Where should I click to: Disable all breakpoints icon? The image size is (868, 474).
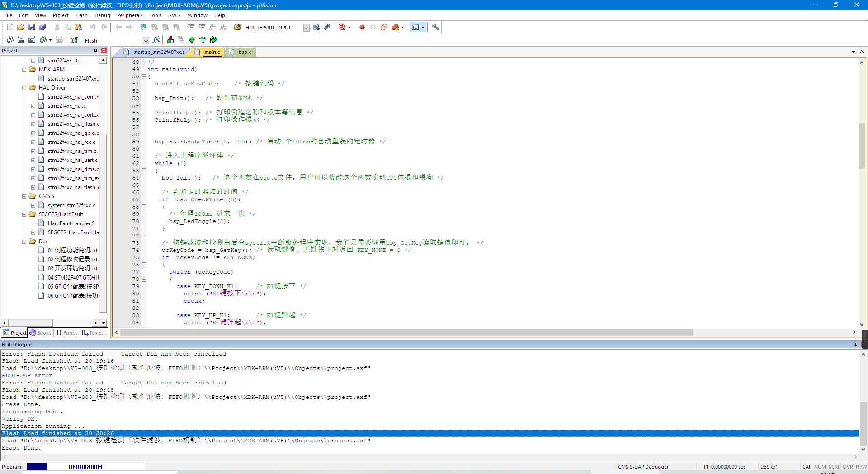[x=384, y=27]
